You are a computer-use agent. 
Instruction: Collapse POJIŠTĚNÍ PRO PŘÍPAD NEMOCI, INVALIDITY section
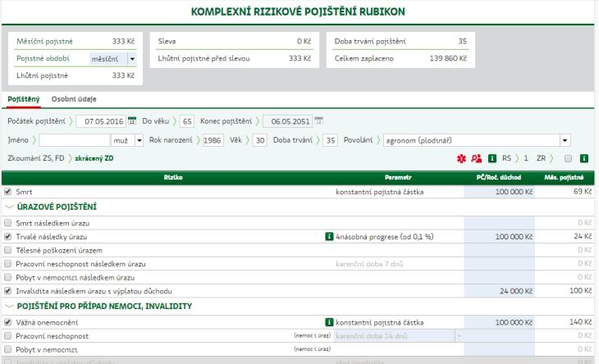coord(9,306)
